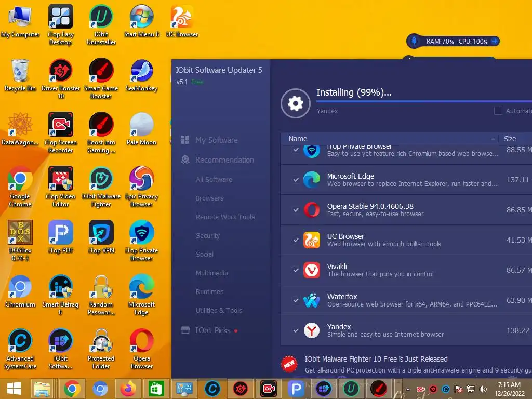Uncheck the UC Browser row checkbox
The height and width of the screenshot is (399, 532).
click(x=296, y=240)
